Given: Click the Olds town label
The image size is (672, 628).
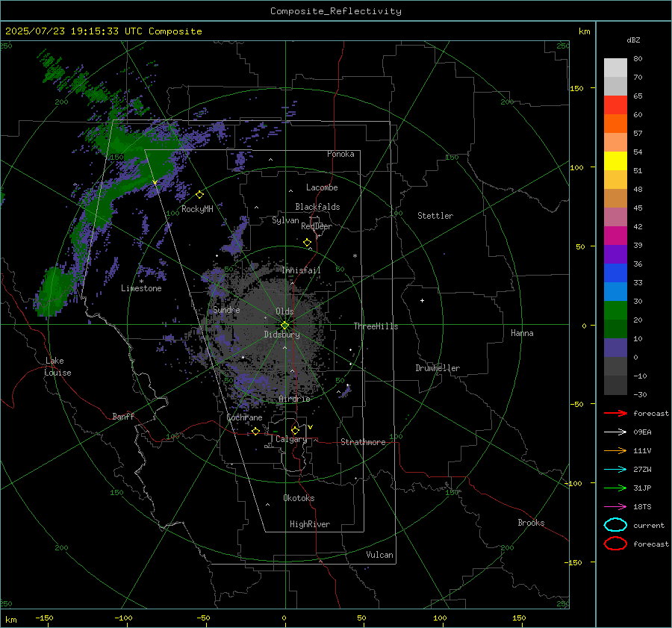Looking at the screenshot, I should pyautogui.click(x=284, y=311).
